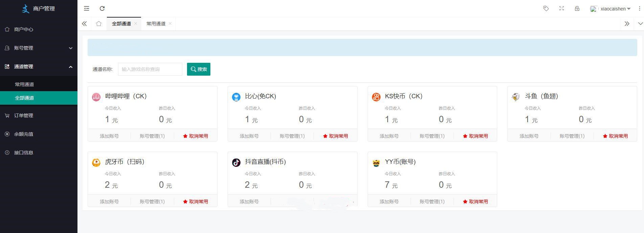The width and height of the screenshot is (644, 233).
Task: Click the 哔哩哔哩 channel logo
Action: click(x=96, y=97)
